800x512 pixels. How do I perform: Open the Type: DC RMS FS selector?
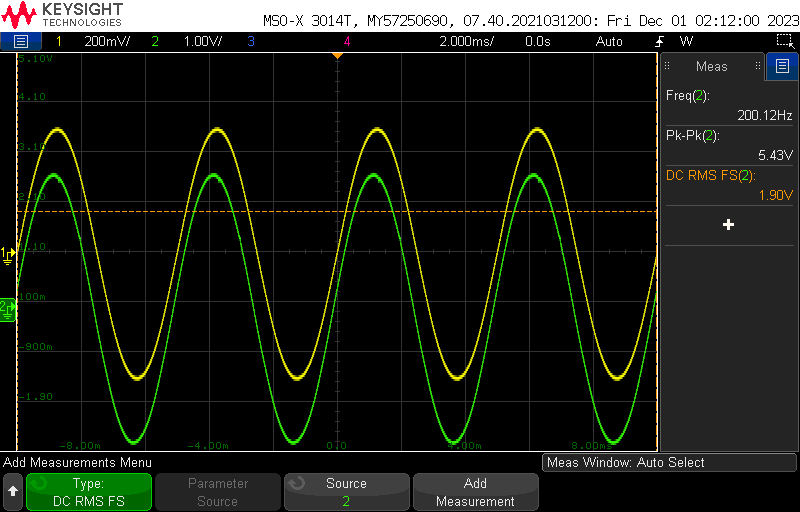pos(89,492)
